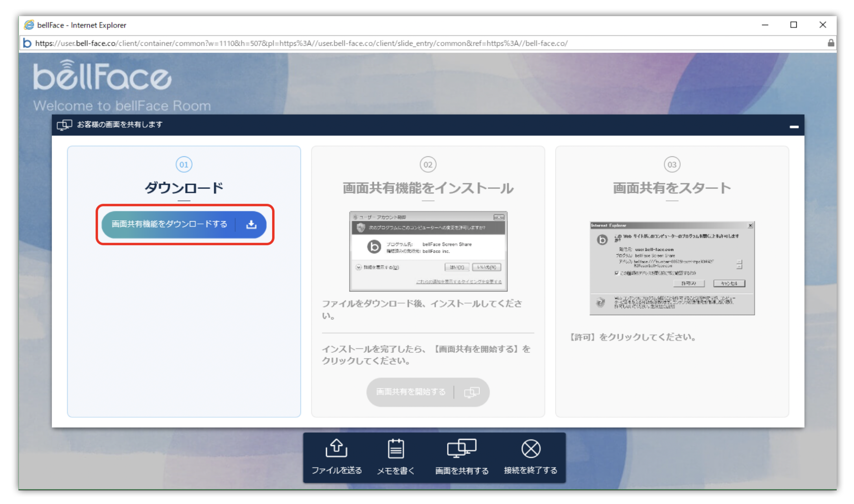Image resolution: width=854 pixels, height=504 pixels.
Task: Click the 【許可】をクリックしてください text
Action: [x=633, y=337]
